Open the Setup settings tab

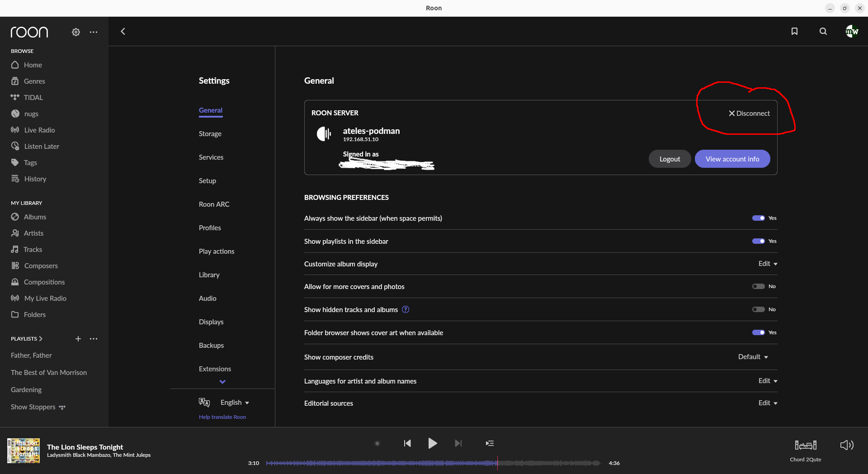[208, 181]
